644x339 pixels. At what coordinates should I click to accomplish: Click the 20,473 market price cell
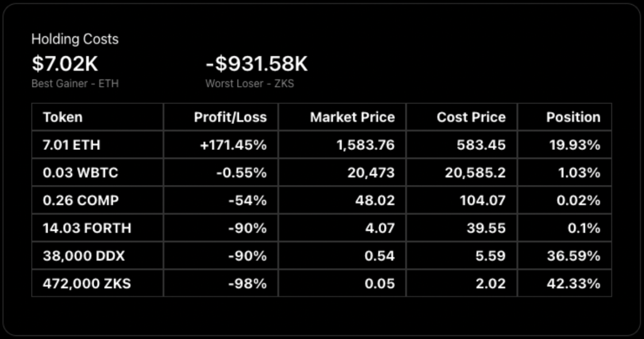371,172
